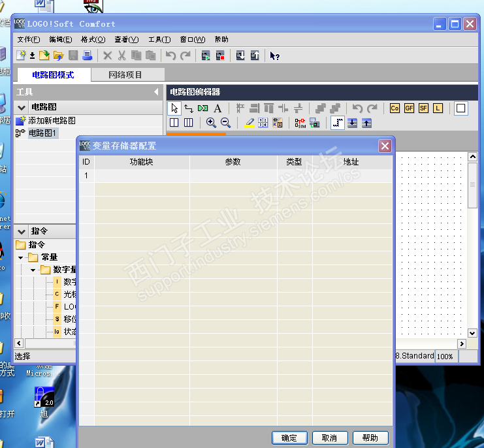Click the zoom out magnifier icon

point(225,123)
